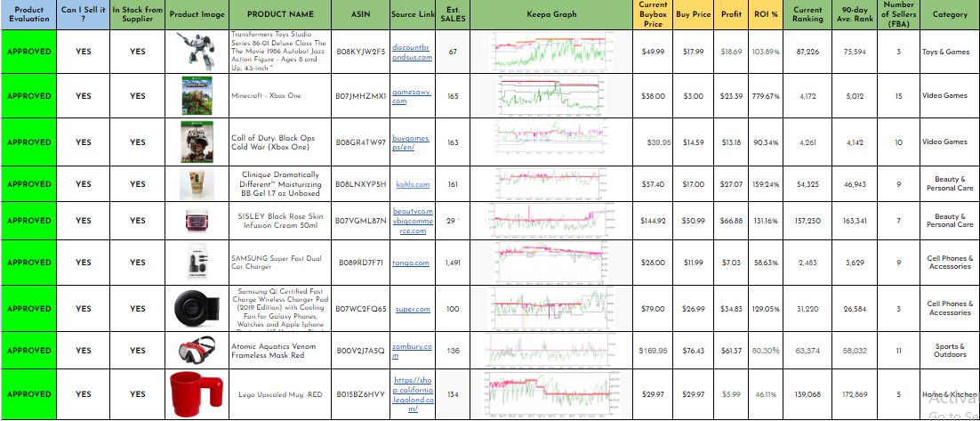Click the In Stock from Supplier header
This screenshot has width=980, height=421.
[x=138, y=14]
